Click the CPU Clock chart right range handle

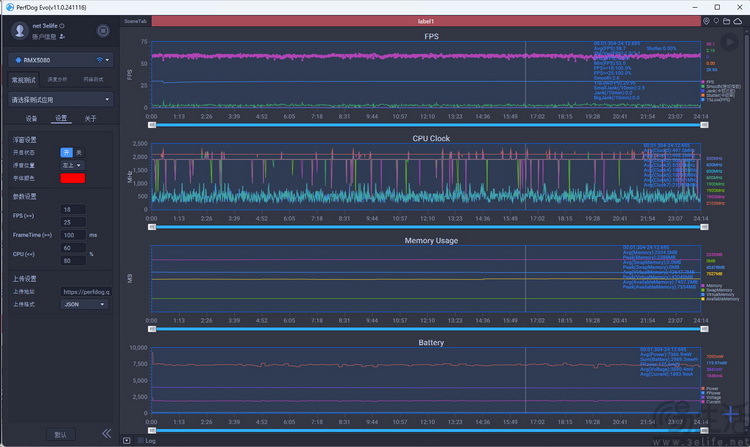click(704, 227)
